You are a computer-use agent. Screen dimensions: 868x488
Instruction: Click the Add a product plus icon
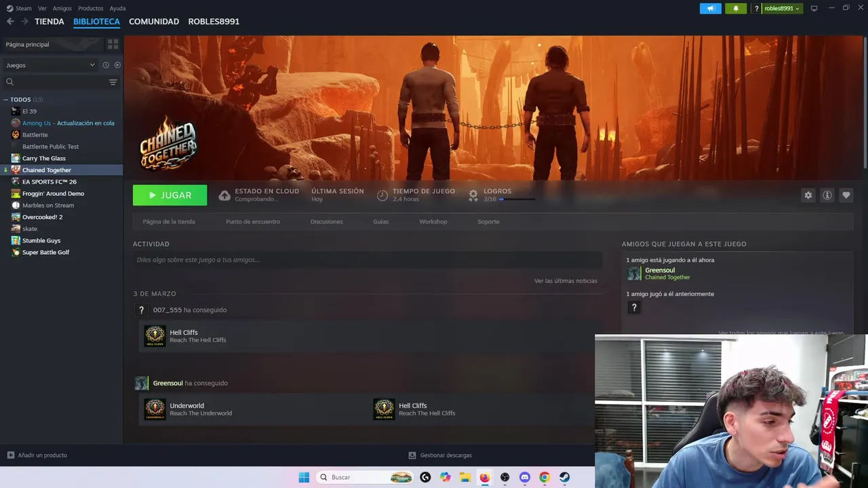click(x=10, y=455)
